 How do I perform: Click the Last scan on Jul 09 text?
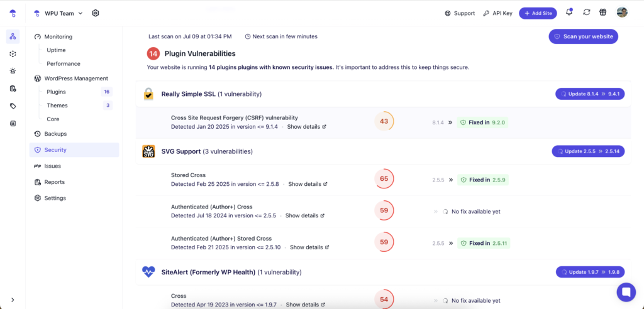190,36
